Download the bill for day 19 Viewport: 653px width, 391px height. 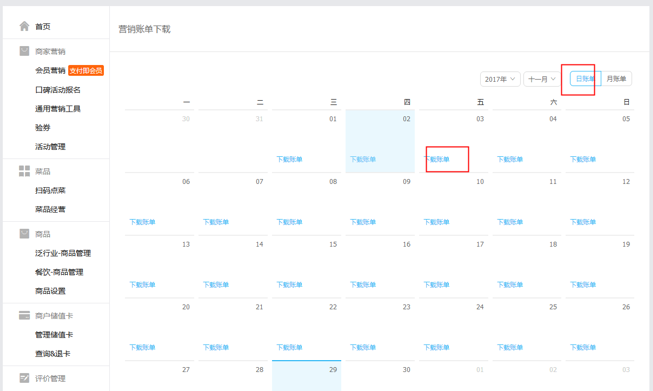click(583, 285)
